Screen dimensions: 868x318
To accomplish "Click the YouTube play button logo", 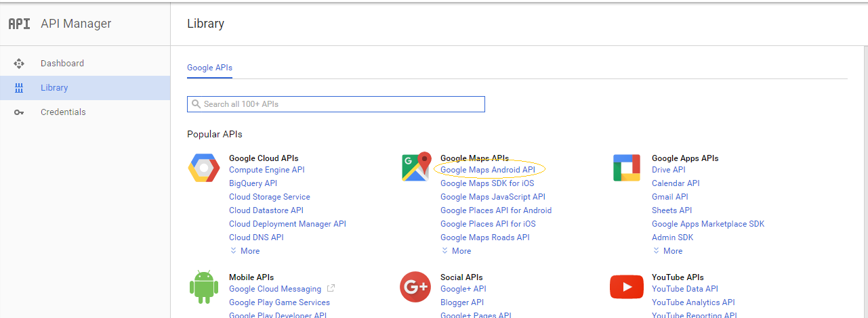I will [x=627, y=287].
